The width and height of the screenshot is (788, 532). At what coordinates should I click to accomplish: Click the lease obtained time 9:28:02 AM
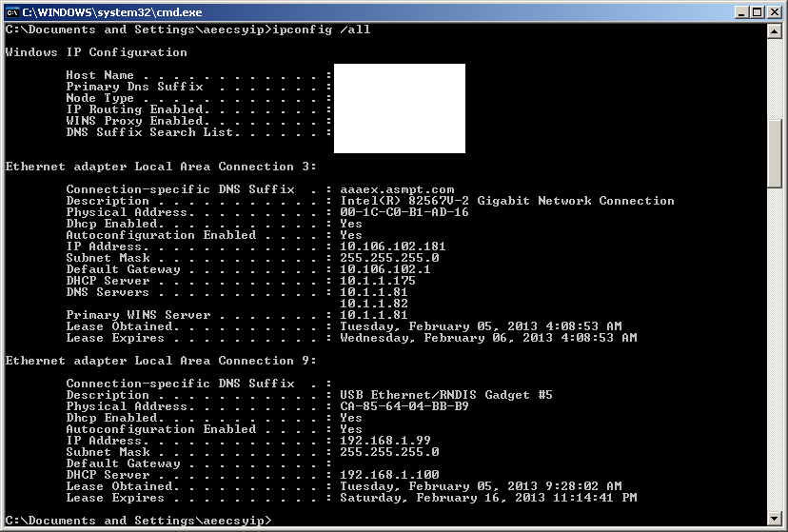(x=481, y=486)
